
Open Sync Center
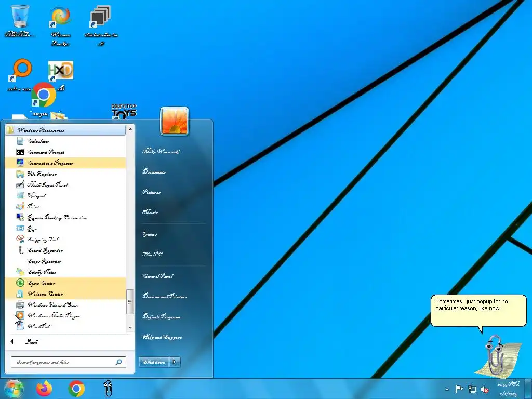point(65,283)
